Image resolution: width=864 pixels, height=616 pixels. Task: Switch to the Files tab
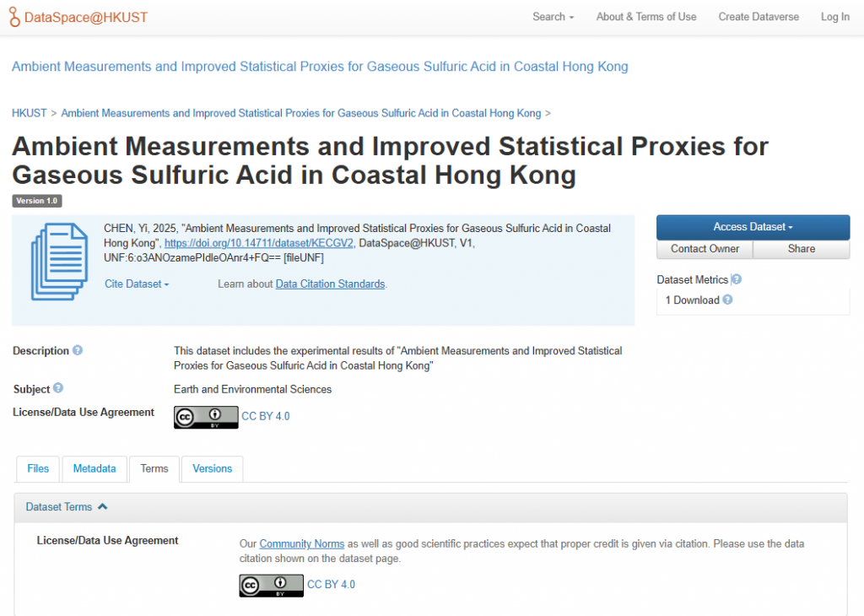click(38, 468)
